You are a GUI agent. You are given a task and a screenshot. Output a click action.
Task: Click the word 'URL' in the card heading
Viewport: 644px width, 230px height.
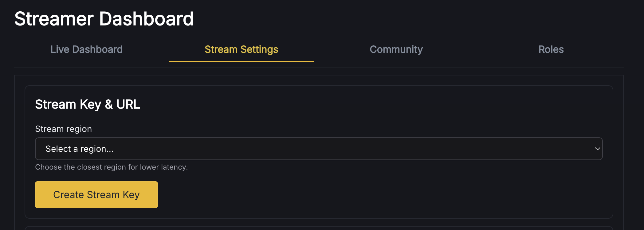click(x=128, y=104)
